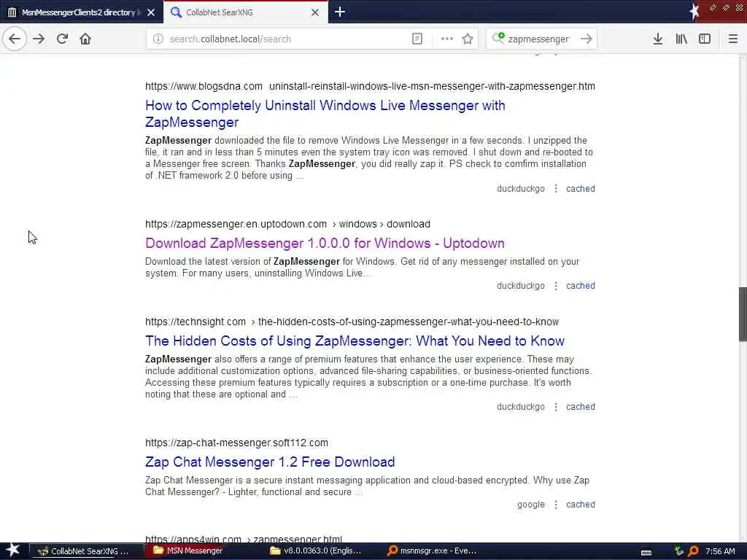Open Download ZapMessenger 1.0.0.0 Uptodown link
This screenshot has height=560, width=747.
(x=325, y=243)
